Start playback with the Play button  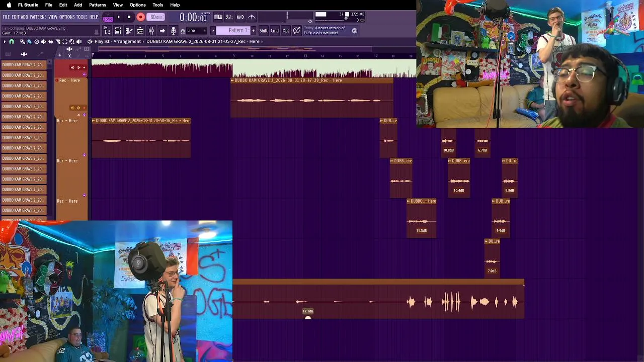(119, 17)
